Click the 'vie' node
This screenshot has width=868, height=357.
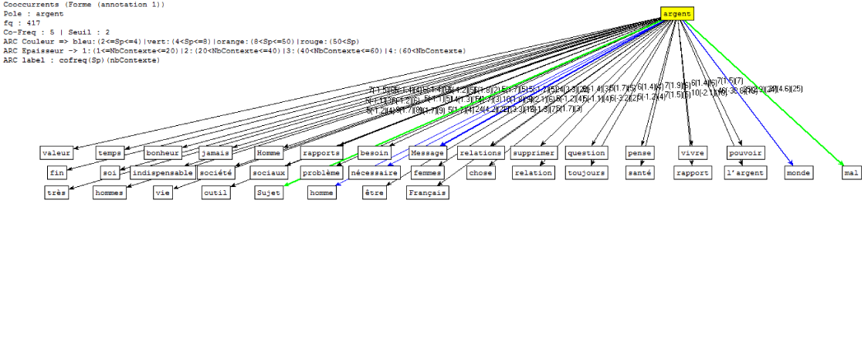point(163,192)
